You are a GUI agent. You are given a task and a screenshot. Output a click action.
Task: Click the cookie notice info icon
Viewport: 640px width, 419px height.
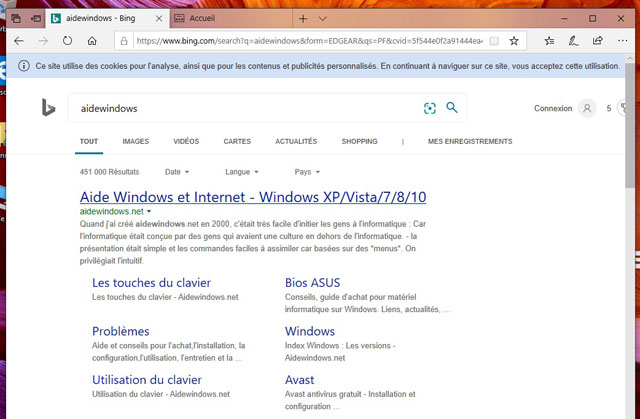click(x=24, y=66)
